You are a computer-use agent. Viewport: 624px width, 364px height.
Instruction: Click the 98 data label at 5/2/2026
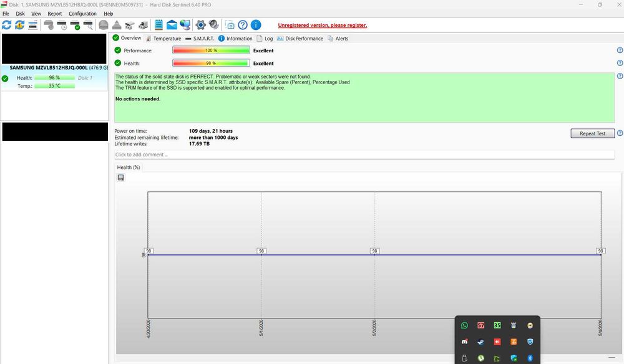pyautogui.click(x=374, y=251)
